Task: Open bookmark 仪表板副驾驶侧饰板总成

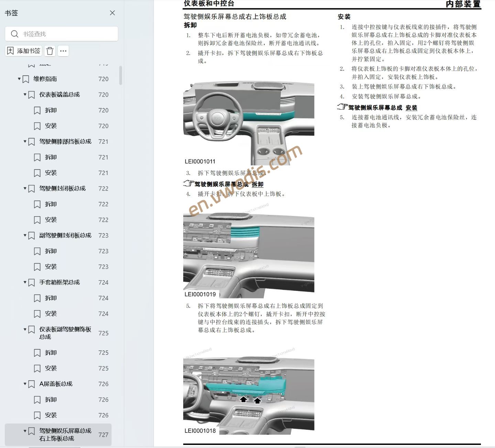Action: (65, 333)
